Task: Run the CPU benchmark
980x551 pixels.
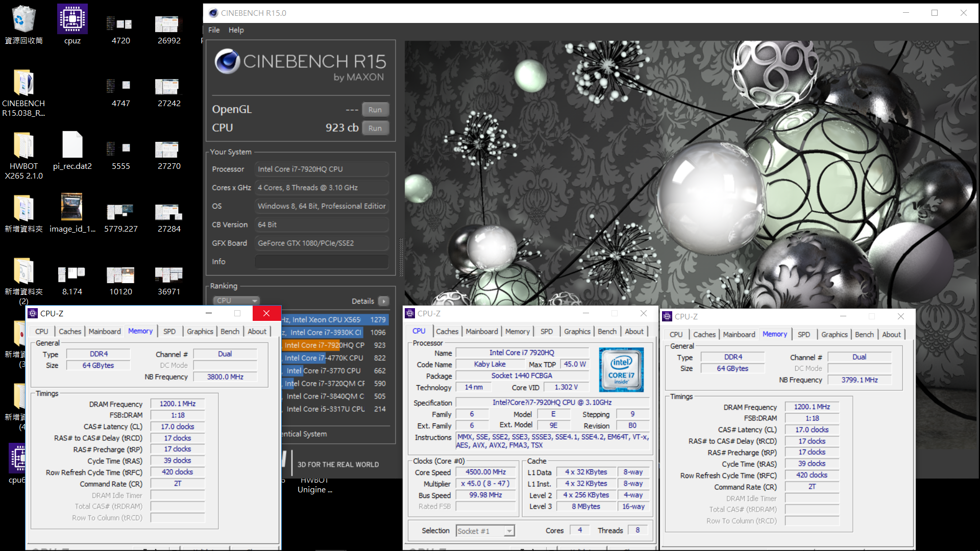Action: tap(375, 128)
